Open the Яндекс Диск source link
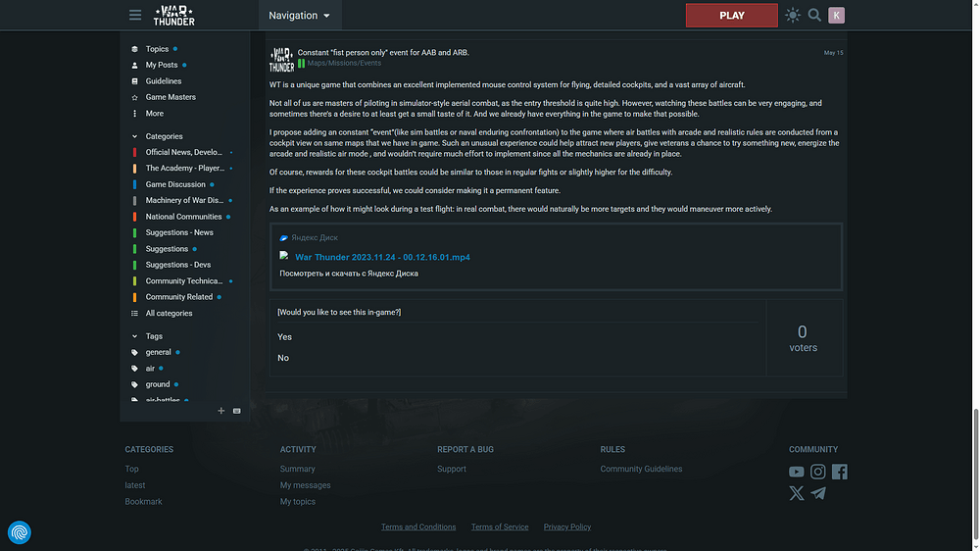The height and width of the screenshot is (551, 980). tap(315, 237)
